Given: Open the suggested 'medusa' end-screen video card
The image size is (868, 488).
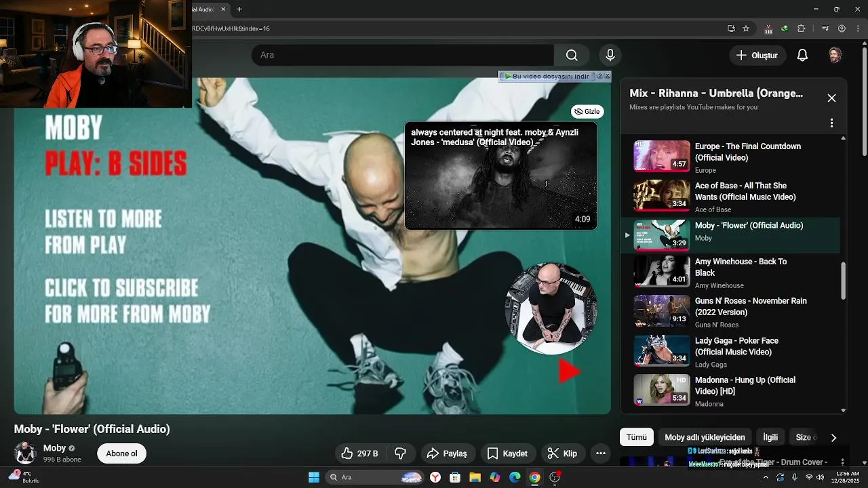Looking at the screenshot, I should click(x=500, y=176).
